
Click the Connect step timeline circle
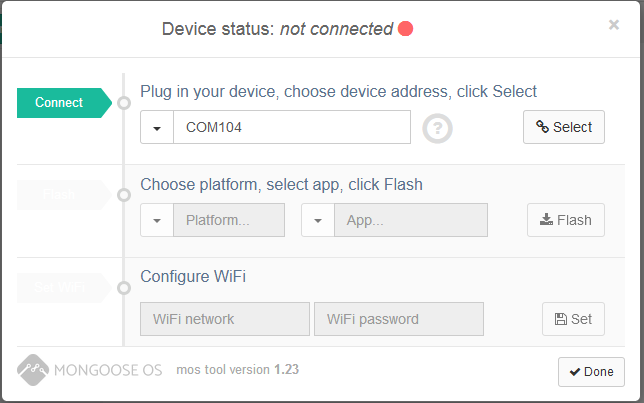click(x=124, y=102)
